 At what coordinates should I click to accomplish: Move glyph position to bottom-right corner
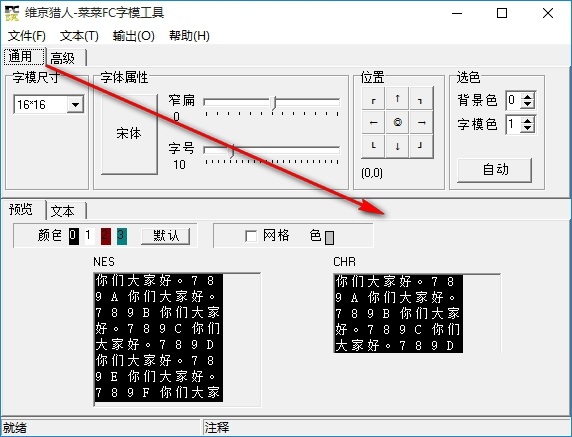(x=421, y=146)
